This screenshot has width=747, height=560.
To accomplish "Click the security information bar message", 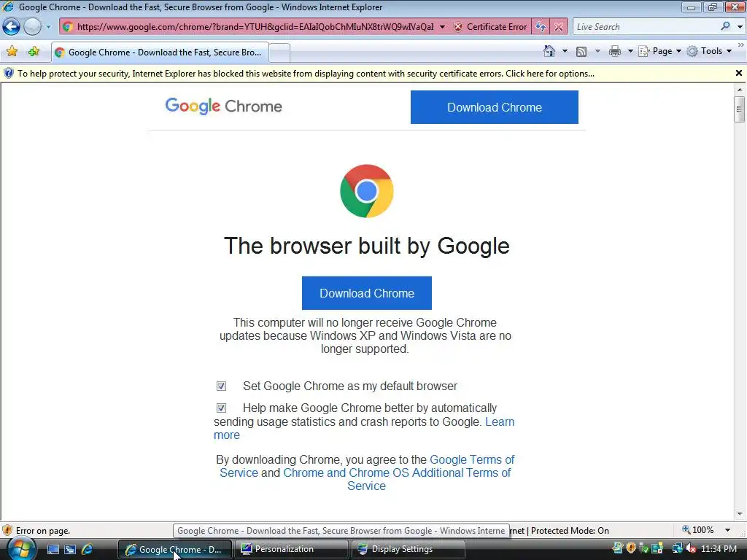I will [x=306, y=74].
